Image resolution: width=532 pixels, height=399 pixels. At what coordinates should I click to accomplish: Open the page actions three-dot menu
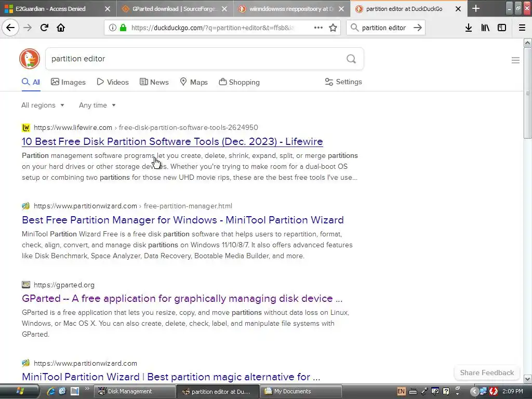pos(318,28)
